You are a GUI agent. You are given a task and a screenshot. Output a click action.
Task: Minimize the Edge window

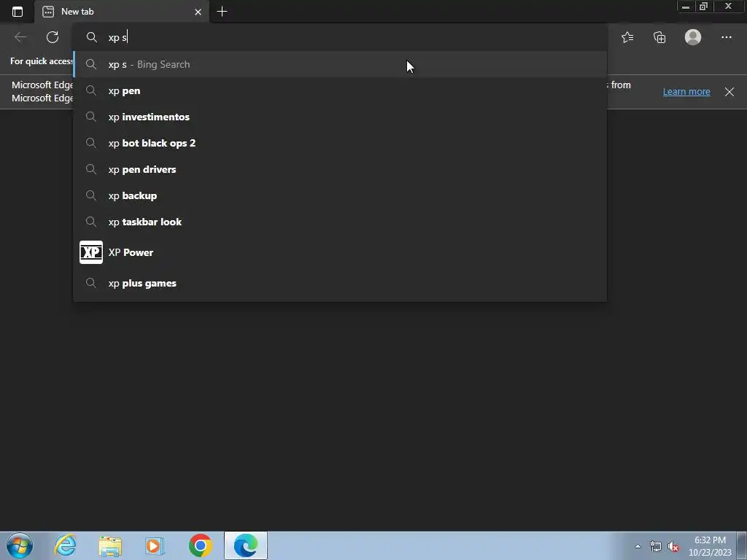pyautogui.click(x=686, y=7)
